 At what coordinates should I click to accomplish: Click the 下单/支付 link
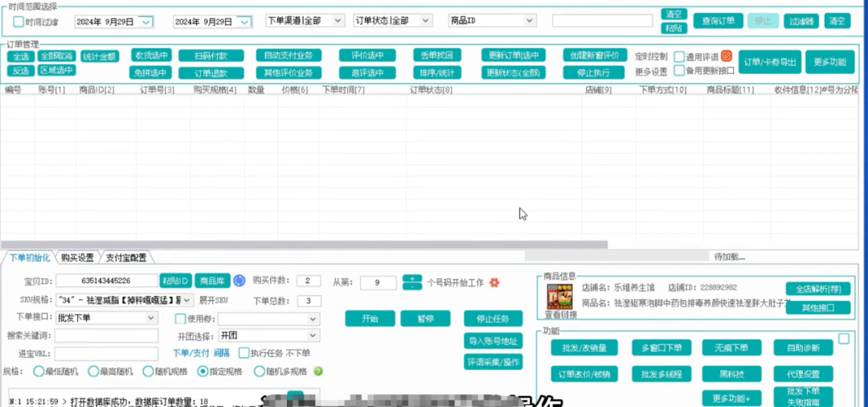coord(191,353)
